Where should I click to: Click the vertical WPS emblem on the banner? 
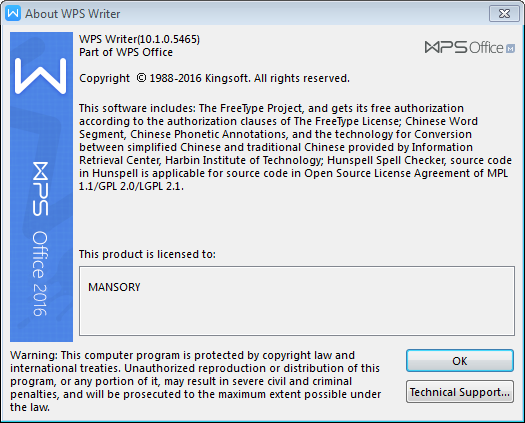(41, 189)
